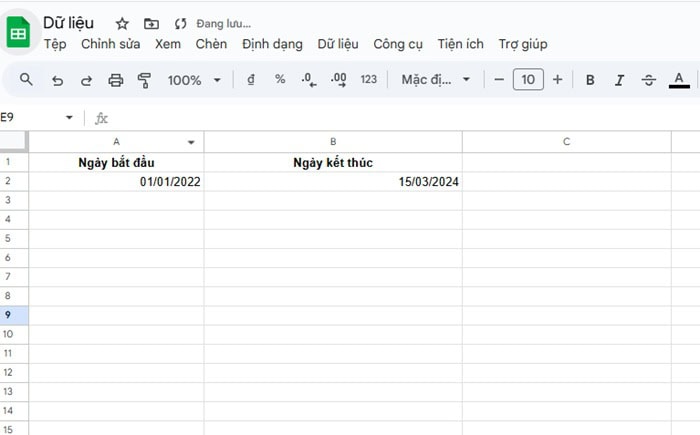The image size is (700, 435).
Task: Select the paint format roller tool
Action: [144, 80]
